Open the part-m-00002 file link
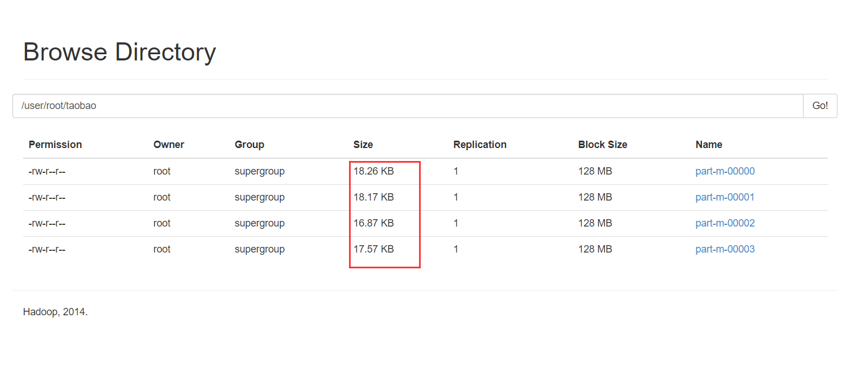Image resolution: width=868 pixels, height=374 pixels. 725,223
